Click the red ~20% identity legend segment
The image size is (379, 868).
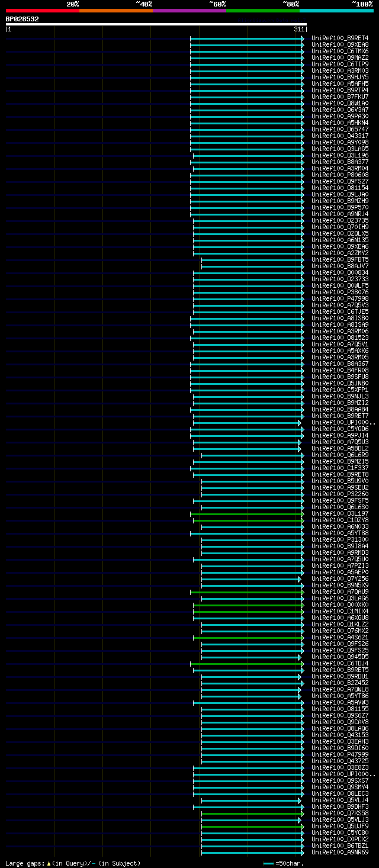pos(43,11)
